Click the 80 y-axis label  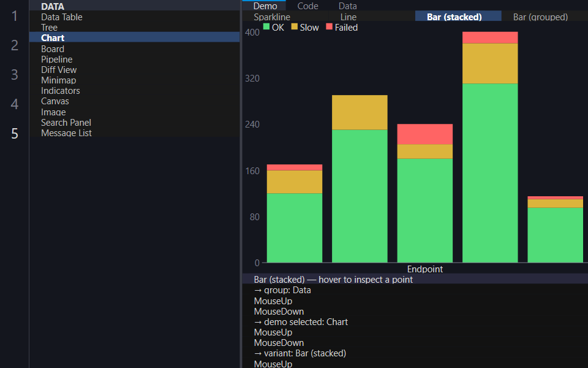[x=255, y=217]
